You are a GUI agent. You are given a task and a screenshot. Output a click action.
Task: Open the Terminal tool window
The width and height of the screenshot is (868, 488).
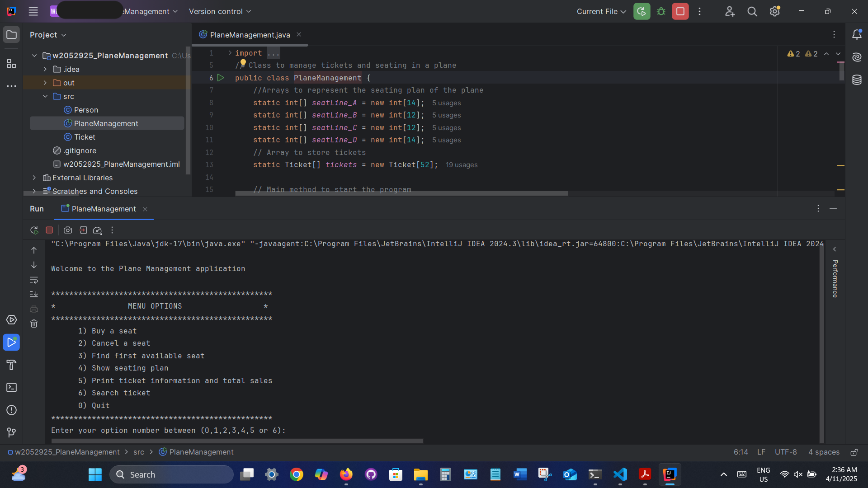click(11, 388)
